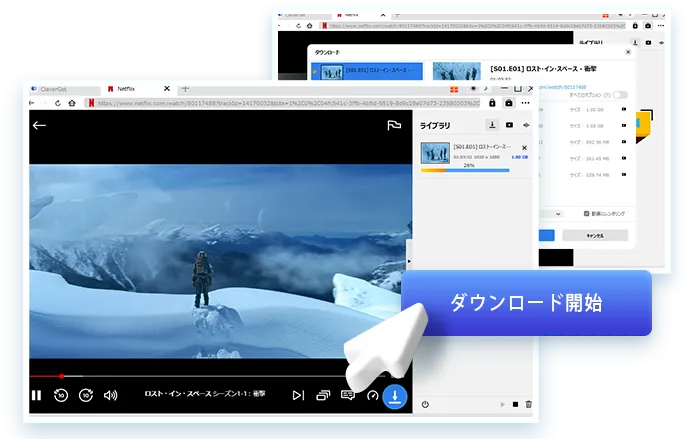This screenshot has height=439, width=686.
Task: Select the [S01.E01] episode in dialog list
Action: point(367,71)
